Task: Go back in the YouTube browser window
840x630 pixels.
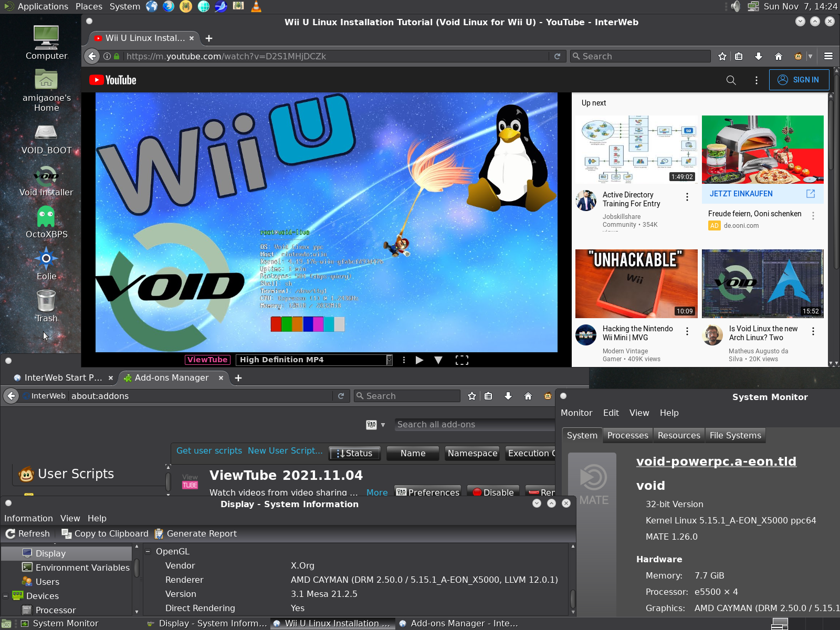Action: tap(92, 56)
